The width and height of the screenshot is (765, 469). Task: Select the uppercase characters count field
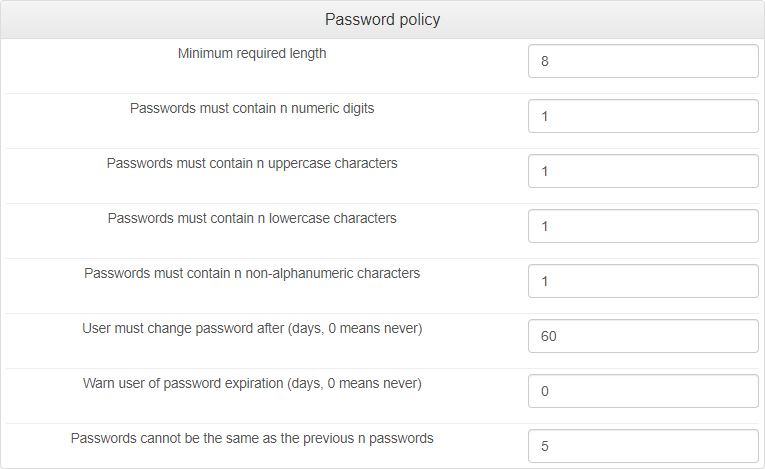click(643, 171)
